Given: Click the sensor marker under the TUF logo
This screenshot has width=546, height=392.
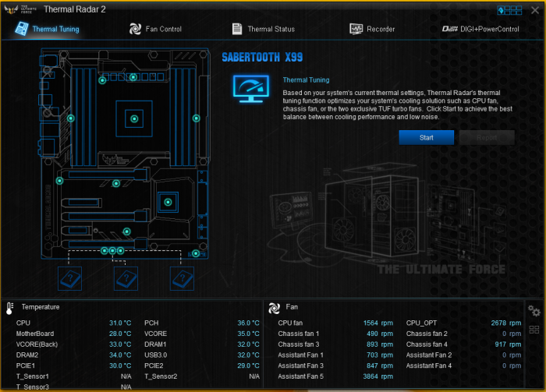Looking at the screenshot, I should coord(116,183).
